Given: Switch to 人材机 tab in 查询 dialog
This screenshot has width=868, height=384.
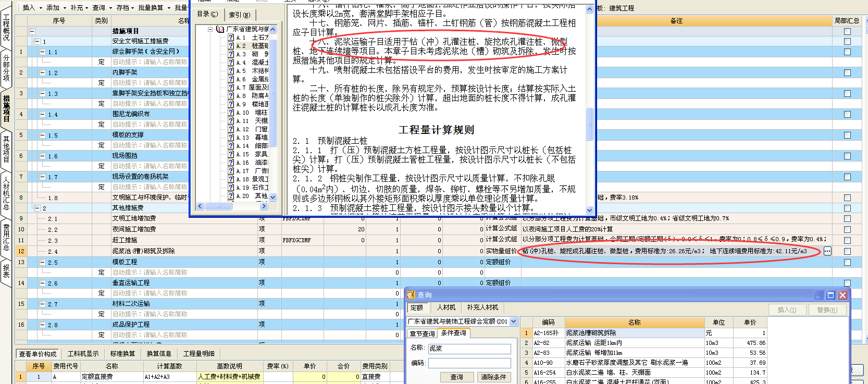Looking at the screenshot, I should tap(446, 307).
